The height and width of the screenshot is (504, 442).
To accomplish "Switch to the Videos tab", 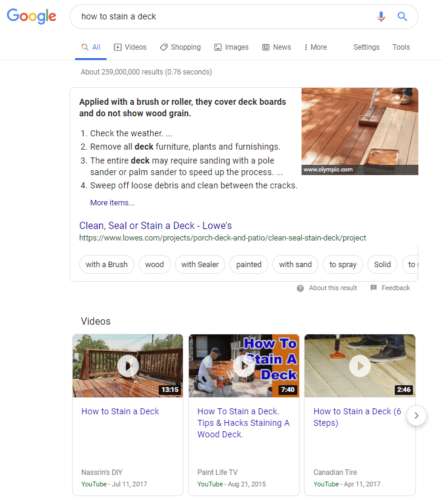I will point(130,47).
